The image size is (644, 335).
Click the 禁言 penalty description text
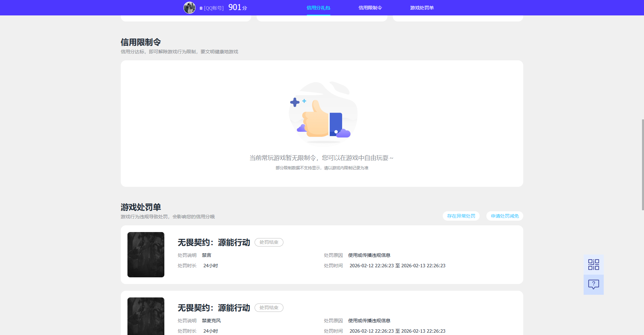pos(207,255)
